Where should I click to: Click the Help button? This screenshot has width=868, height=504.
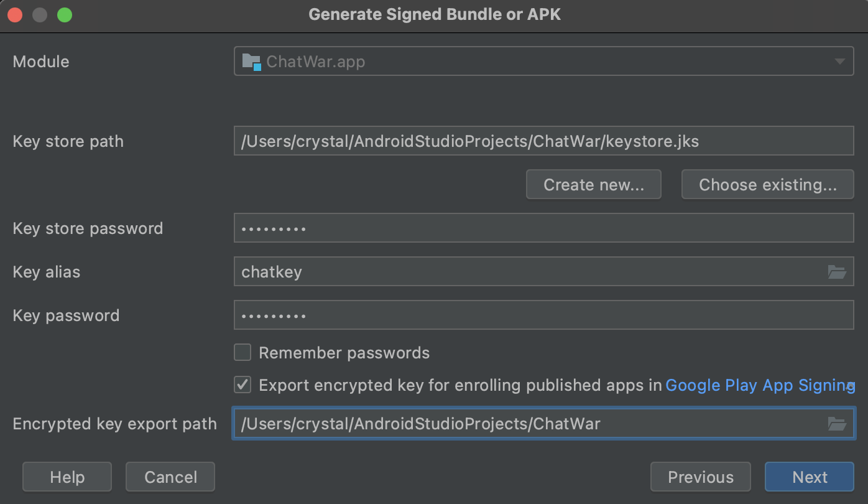point(67,477)
